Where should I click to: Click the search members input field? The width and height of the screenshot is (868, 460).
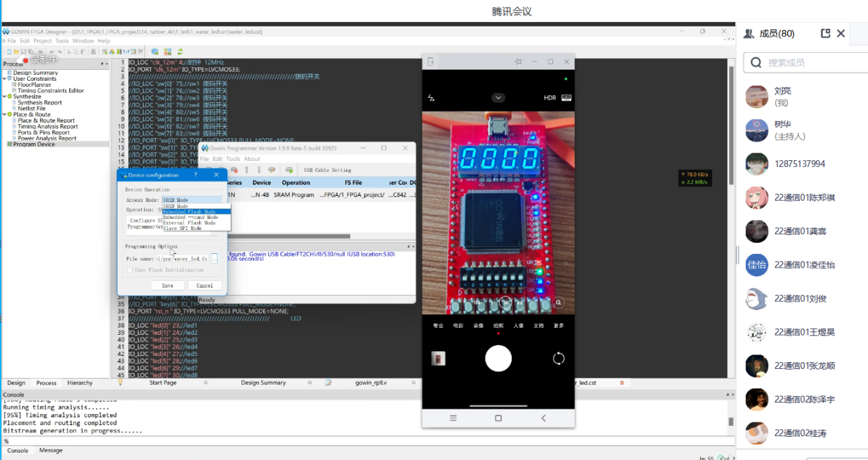click(x=807, y=62)
